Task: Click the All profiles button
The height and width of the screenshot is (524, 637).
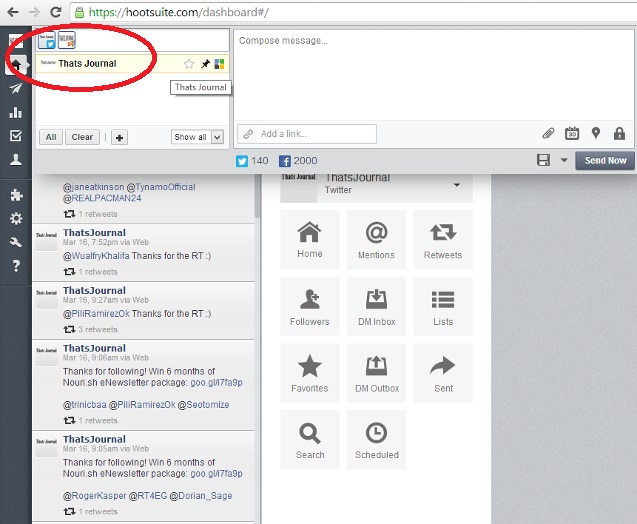Action: point(51,137)
